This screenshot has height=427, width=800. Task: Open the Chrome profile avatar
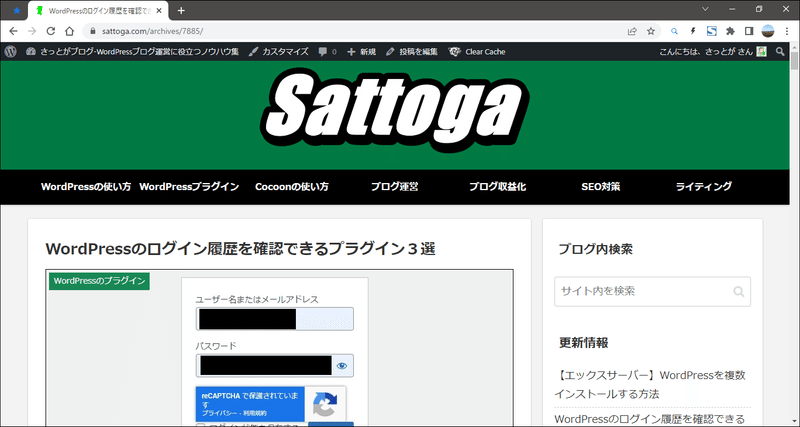(768, 31)
